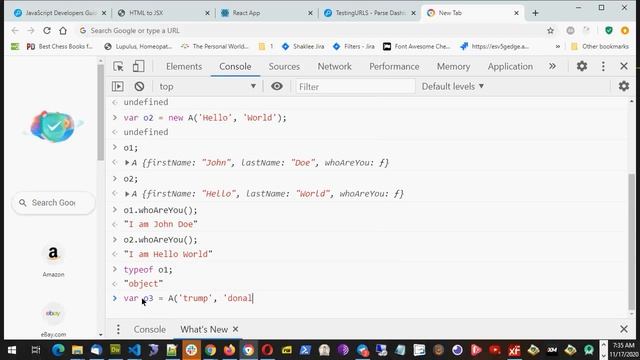Switch to the Application tab
Screen dimensions: 640x360
[x=510, y=66]
